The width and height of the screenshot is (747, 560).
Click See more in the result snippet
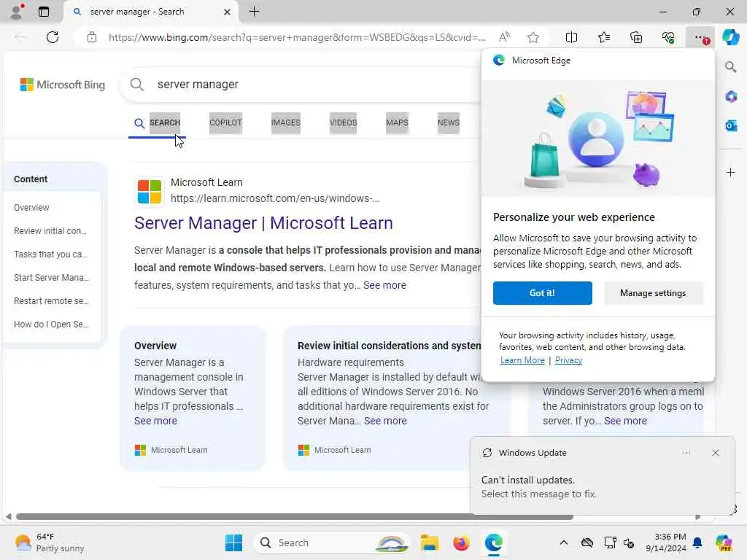coord(384,285)
